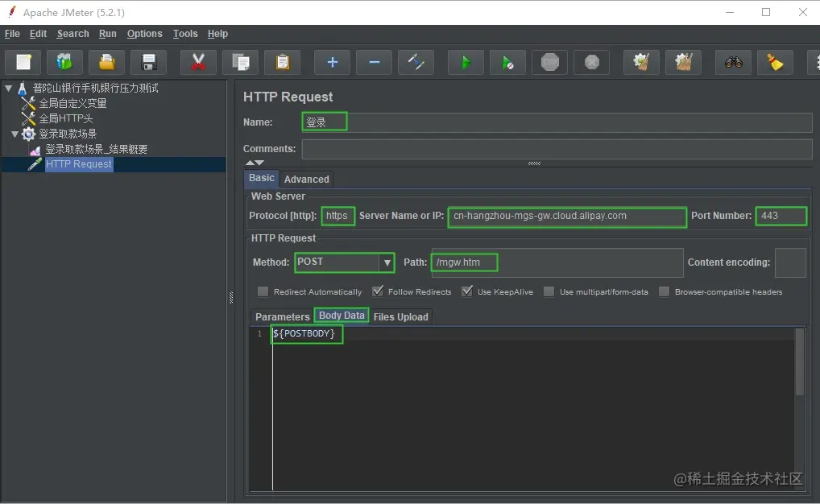Enable Use multipart/form-data checkbox
The image size is (820, 504).
[549, 291]
